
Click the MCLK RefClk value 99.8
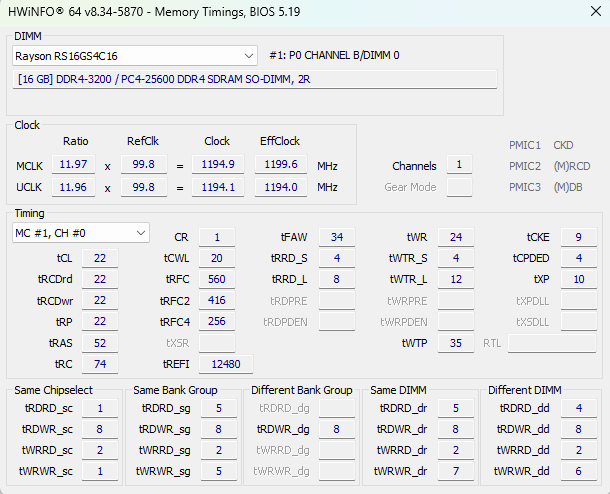(x=144, y=165)
